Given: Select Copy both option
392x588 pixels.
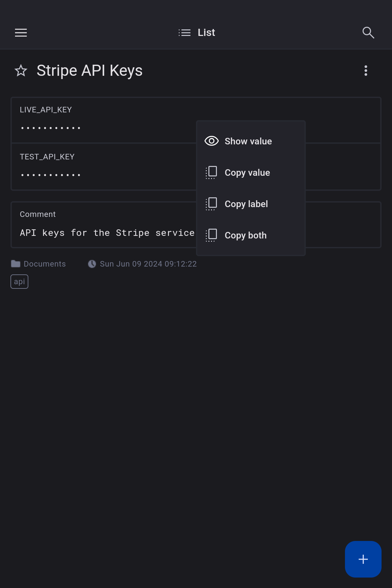Looking at the screenshot, I should pyautogui.click(x=246, y=235).
